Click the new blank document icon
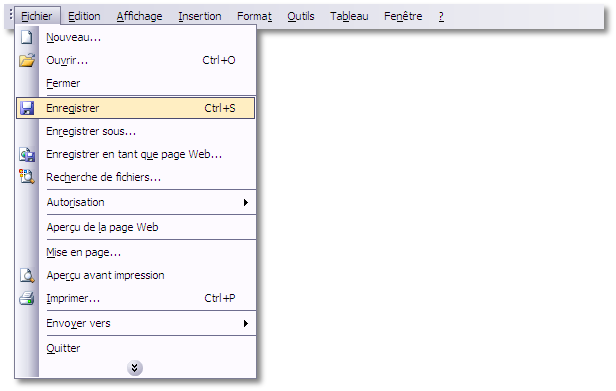Image resolution: width=616 pixels, height=391 pixels. click(27, 37)
